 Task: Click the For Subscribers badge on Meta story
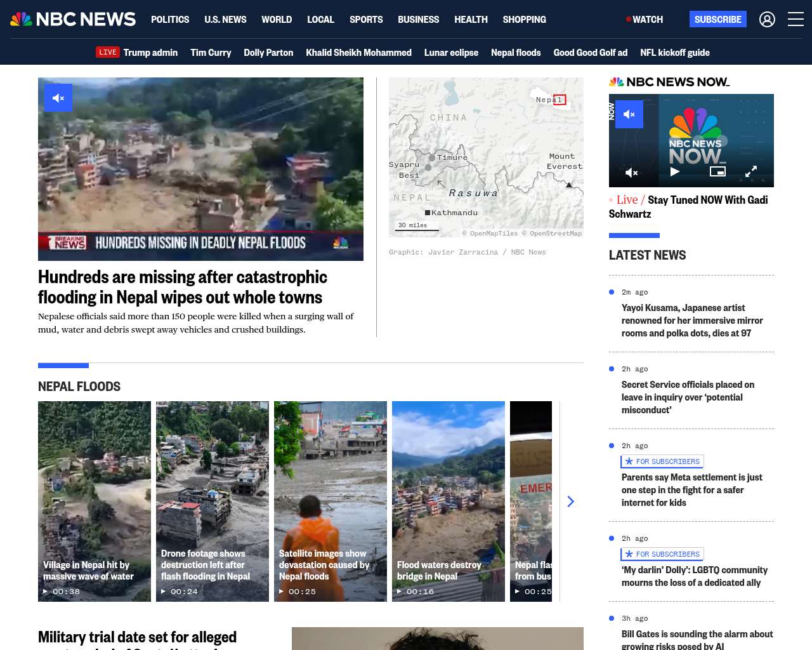(662, 461)
